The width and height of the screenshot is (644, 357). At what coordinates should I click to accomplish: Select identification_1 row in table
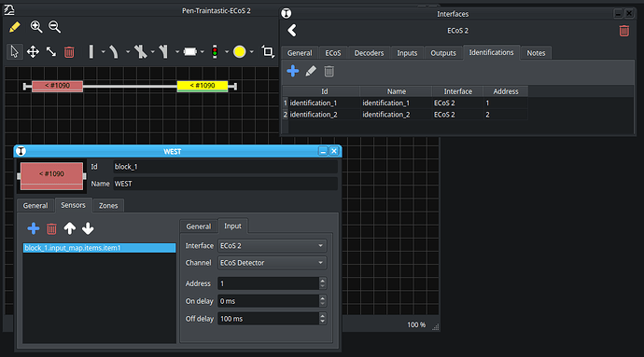click(x=405, y=103)
